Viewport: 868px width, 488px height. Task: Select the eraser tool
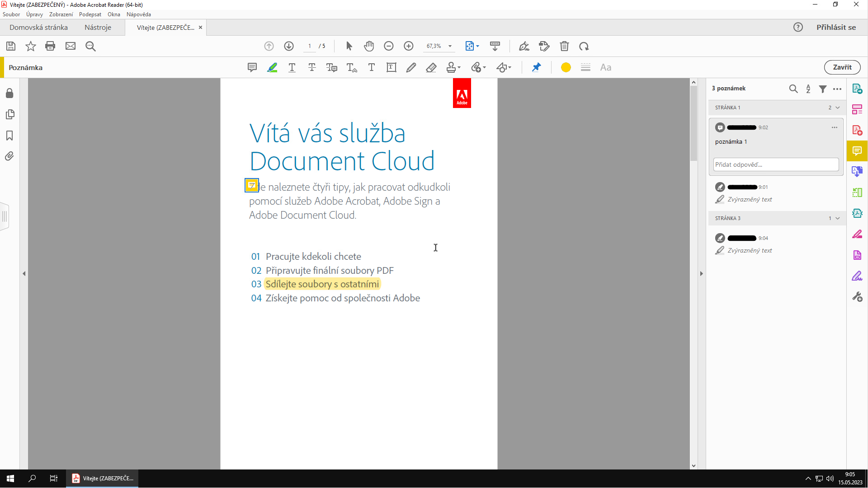[431, 67]
